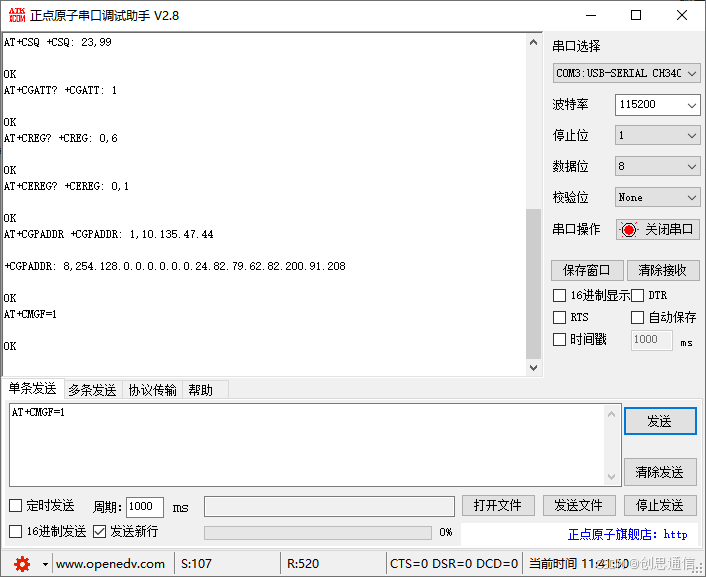The height and width of the screenshot is (577, 706).
Task: Click the S:107 sent counter
Action: coord(196,564)
